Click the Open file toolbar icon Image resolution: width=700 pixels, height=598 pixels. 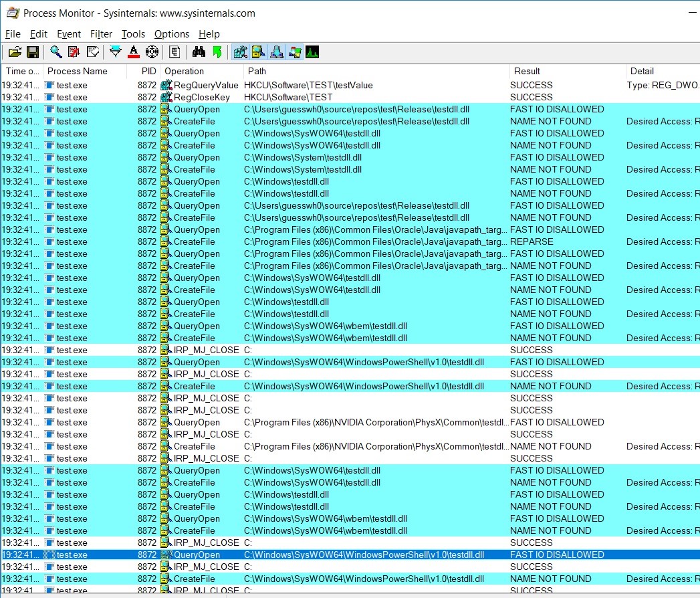point(15,52)
